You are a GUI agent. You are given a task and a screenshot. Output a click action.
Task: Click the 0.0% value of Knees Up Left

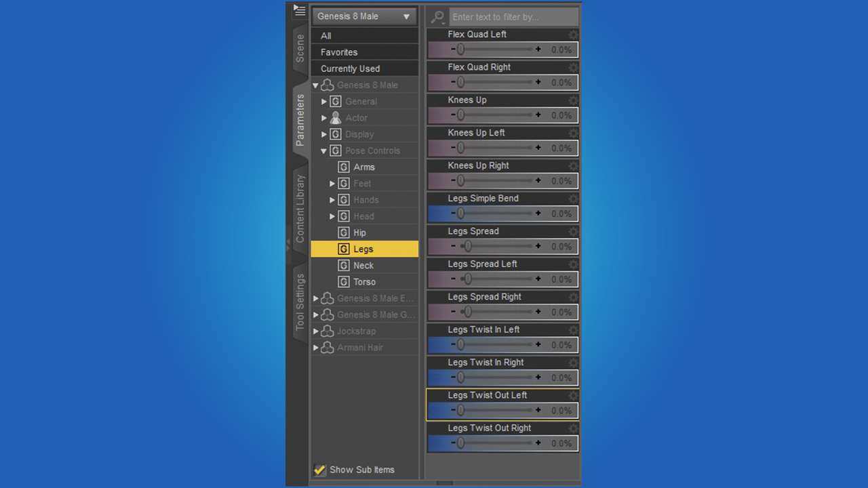coord(561,148)
